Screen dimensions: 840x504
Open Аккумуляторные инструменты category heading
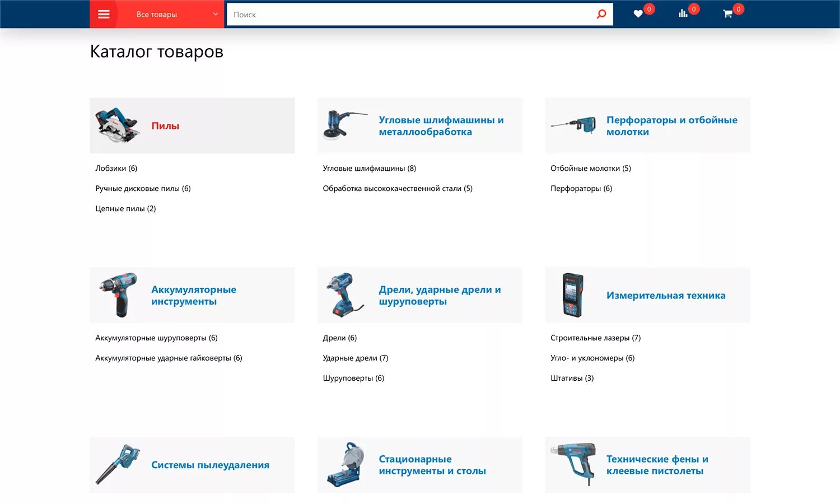[x=193, y=295]
